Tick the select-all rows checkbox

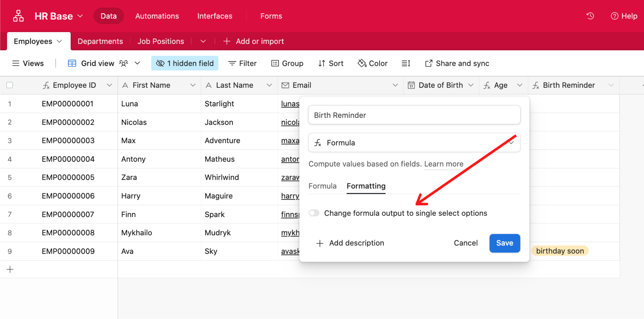10,85
